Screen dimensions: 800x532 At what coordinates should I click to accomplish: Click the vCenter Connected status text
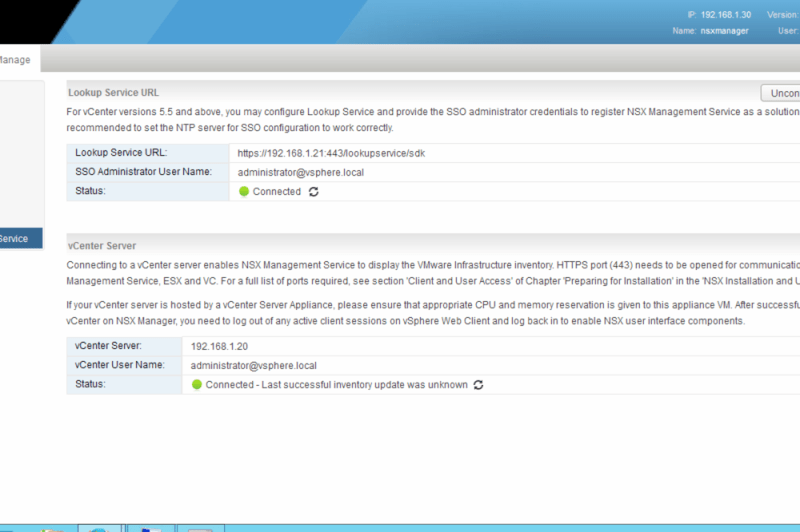point(336,384)
